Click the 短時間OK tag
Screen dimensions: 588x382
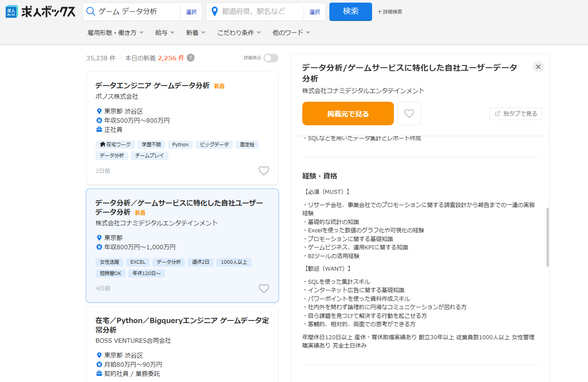point(110,273)
